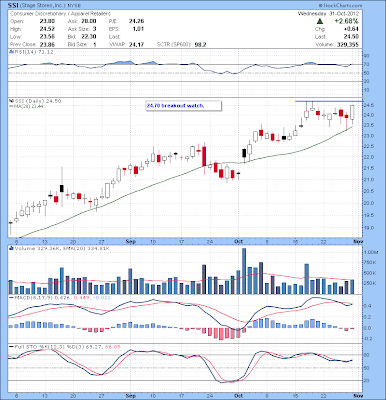Select the SSI ticker symbol in the header
The height and width of the screenshot is (400, 386).
13,6
